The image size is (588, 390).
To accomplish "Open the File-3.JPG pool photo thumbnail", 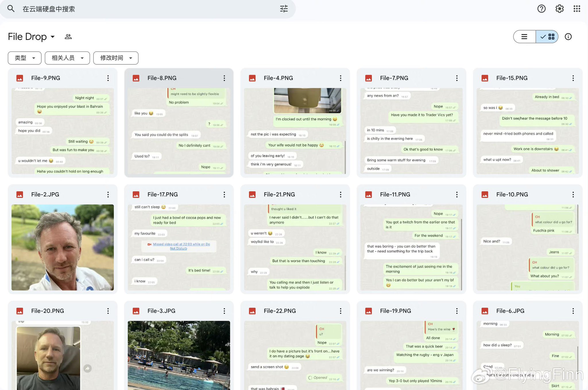I will [179, 355].
